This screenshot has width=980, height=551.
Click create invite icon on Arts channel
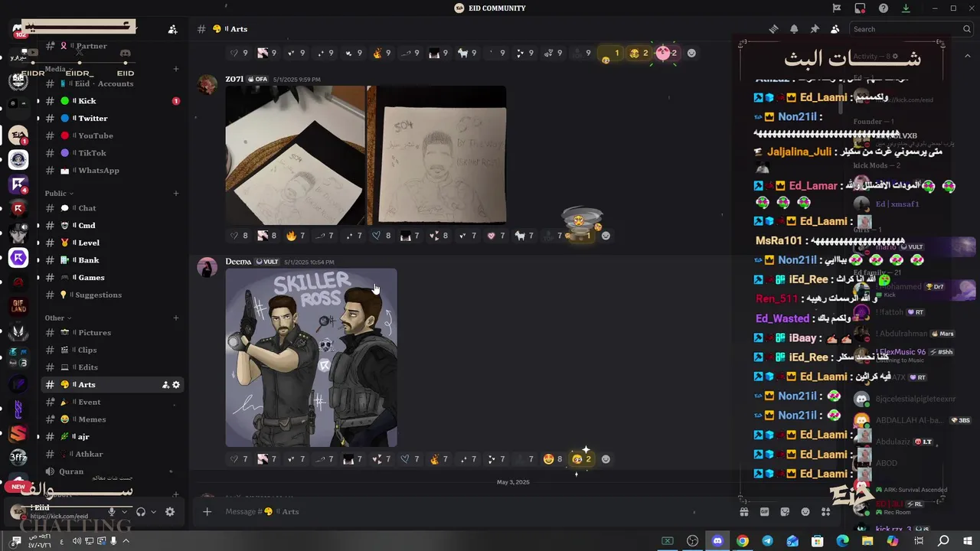point(165,385)
